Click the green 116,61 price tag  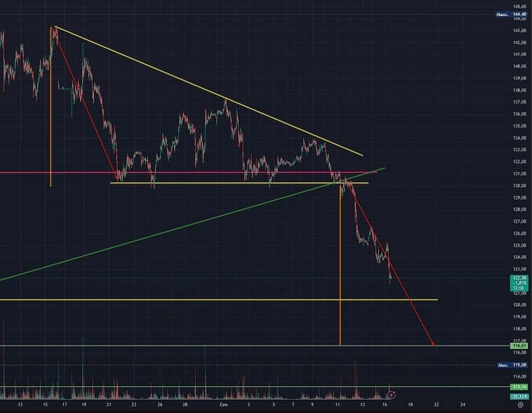coord(519,346)
